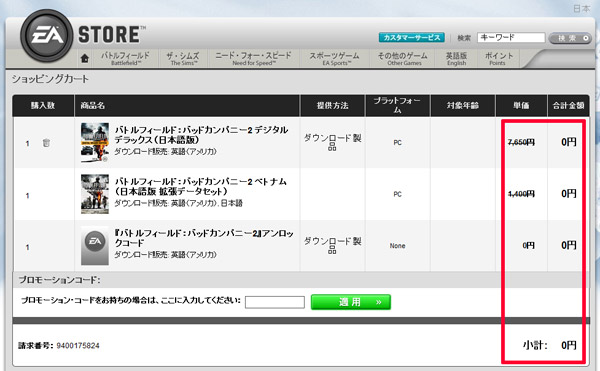600x371 pixels.
Task: Open the unlock code EA thumbnail
Action: 95,246
